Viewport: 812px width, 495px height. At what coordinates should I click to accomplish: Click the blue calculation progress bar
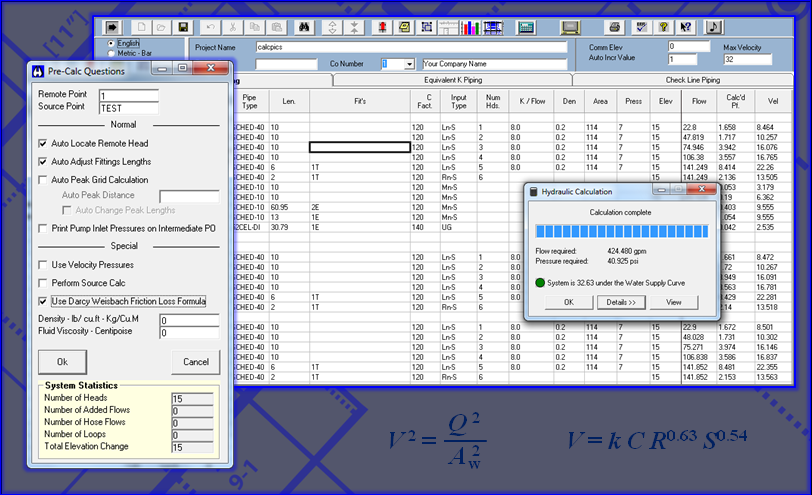pos(620,232)
